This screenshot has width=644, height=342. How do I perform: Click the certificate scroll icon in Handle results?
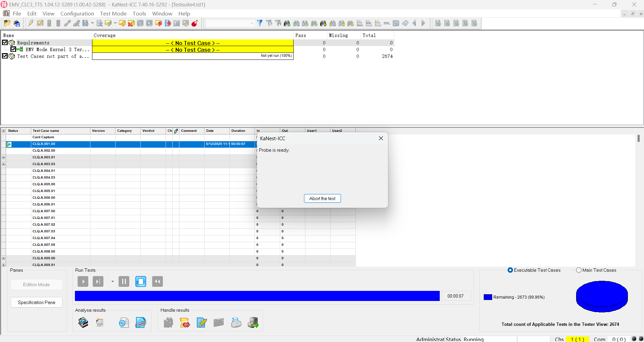[x=185, y=323]
